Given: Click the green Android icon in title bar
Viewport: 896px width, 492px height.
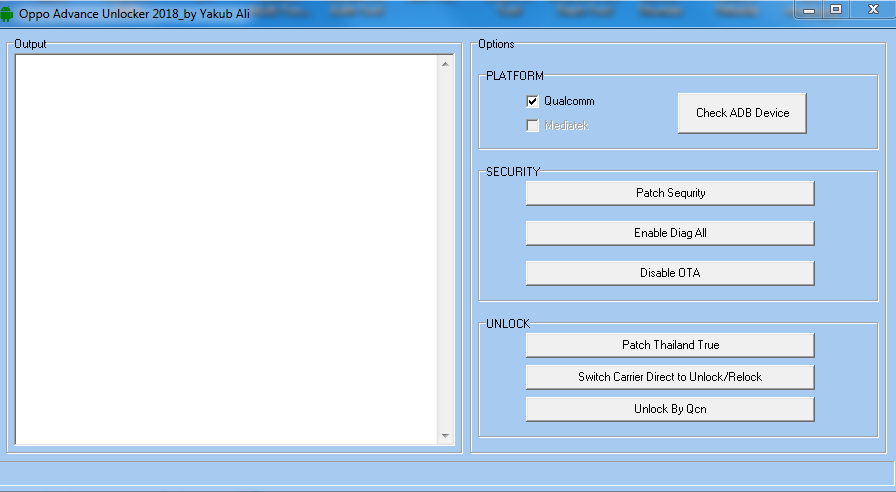Looking at the screenshot, I should [7, 14].
